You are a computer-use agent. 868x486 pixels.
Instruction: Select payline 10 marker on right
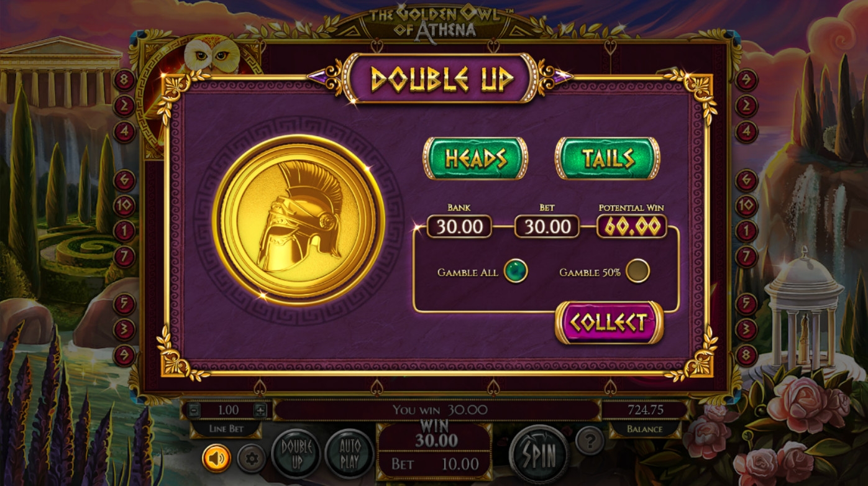pyautogui.click(x=746, y=205)
